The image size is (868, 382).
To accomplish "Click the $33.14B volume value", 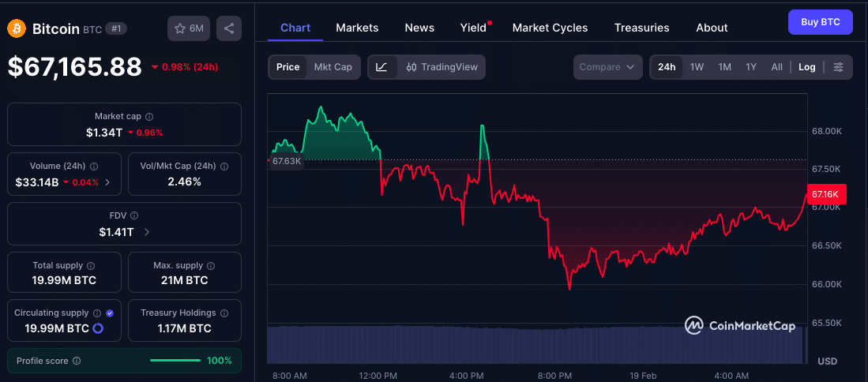I will 36,182.
